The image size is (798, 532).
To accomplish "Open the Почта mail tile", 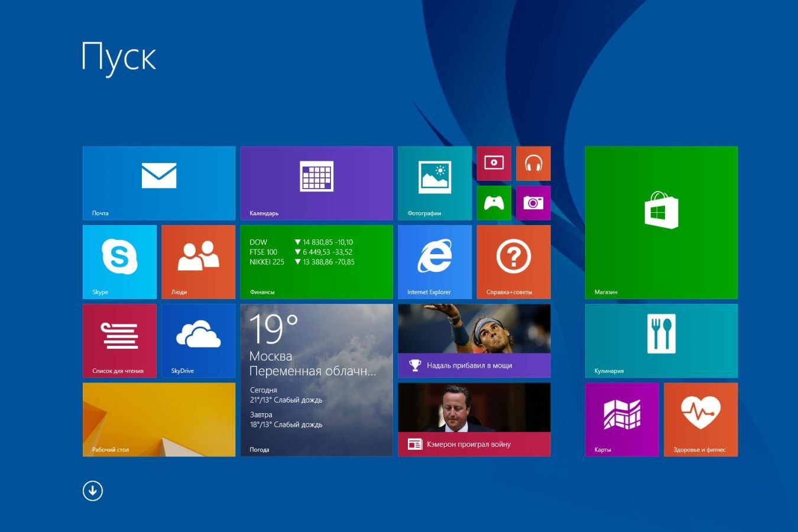I will tap(159, 183).
